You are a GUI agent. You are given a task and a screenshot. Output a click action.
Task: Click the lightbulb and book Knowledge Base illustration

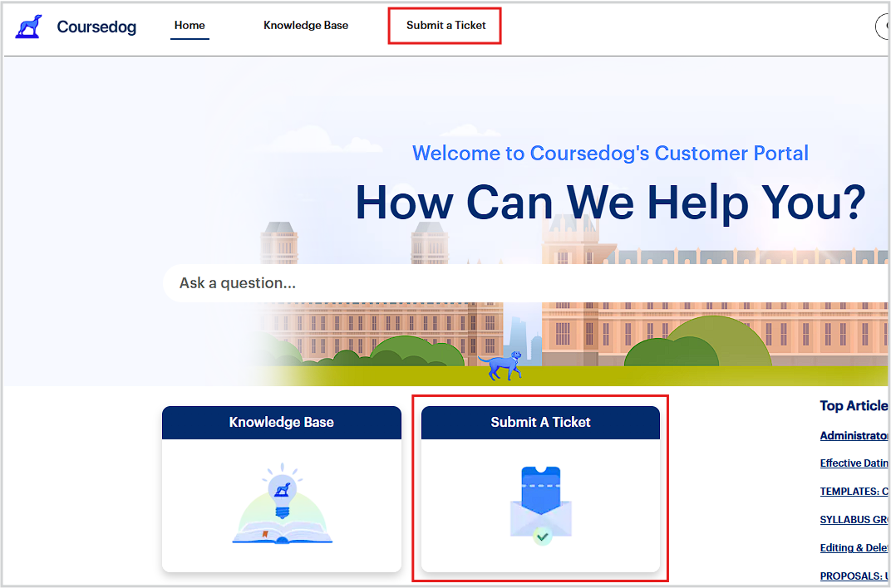click(282, 503)
